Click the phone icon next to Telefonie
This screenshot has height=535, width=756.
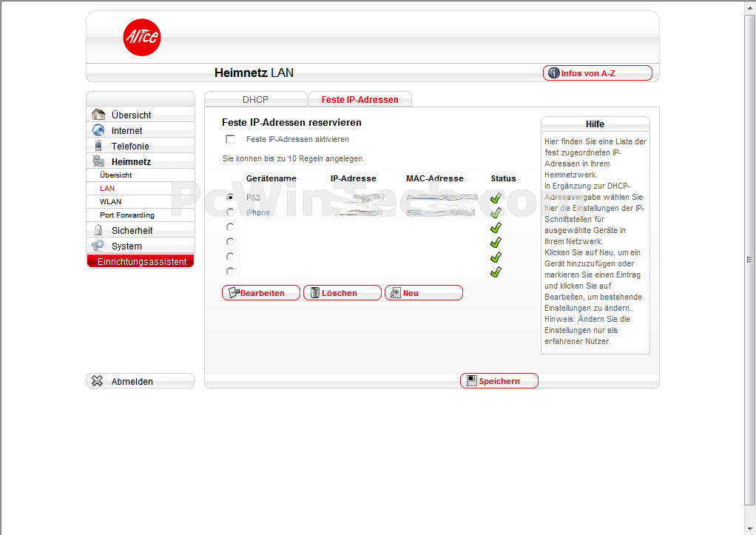98,146
